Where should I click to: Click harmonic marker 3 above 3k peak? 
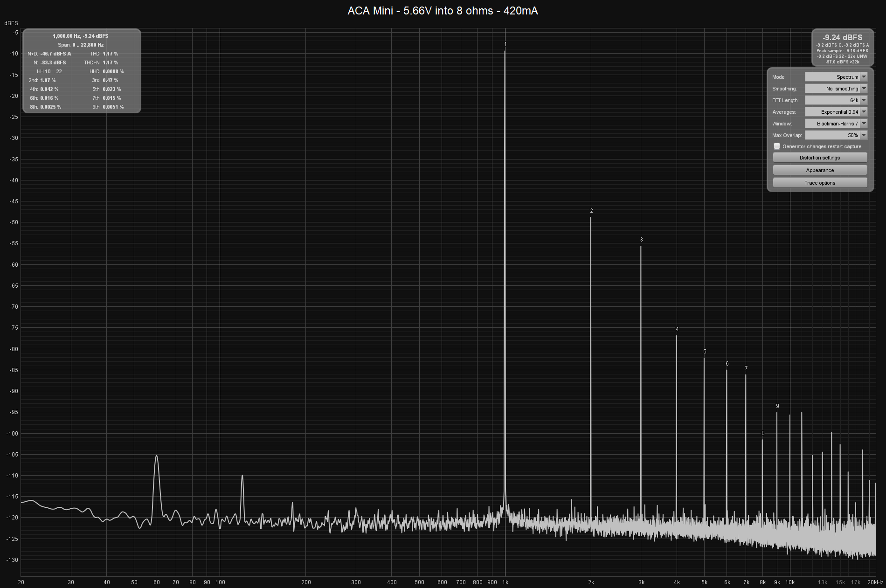point(641,240)
